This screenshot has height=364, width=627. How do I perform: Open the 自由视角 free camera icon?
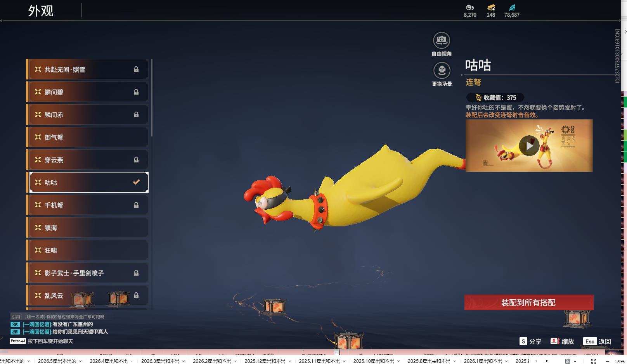click(x=442, y=40)
